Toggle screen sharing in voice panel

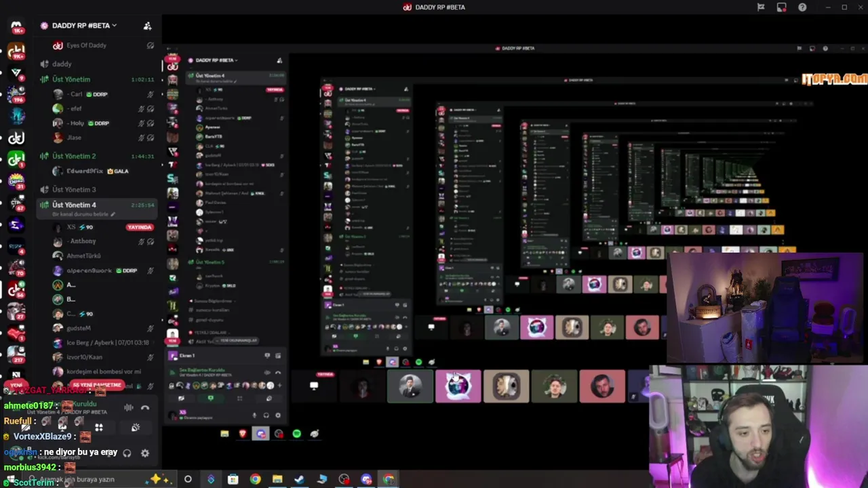(x=62, y=427)
